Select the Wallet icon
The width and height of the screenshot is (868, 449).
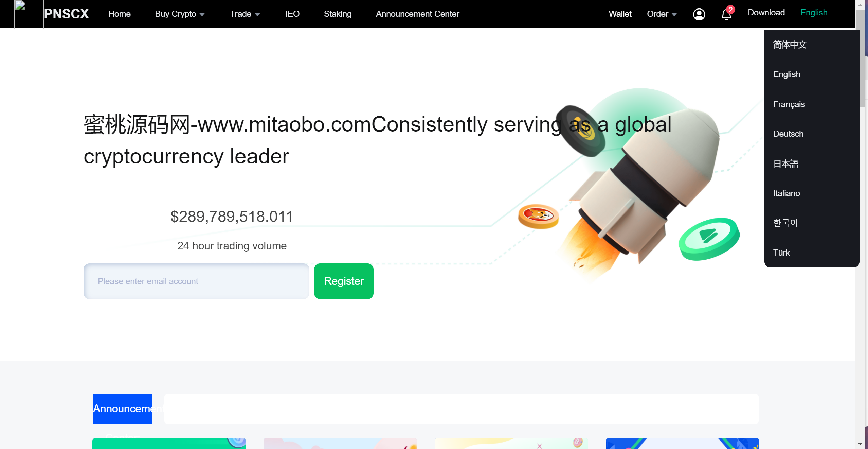[x=620, y=14]
